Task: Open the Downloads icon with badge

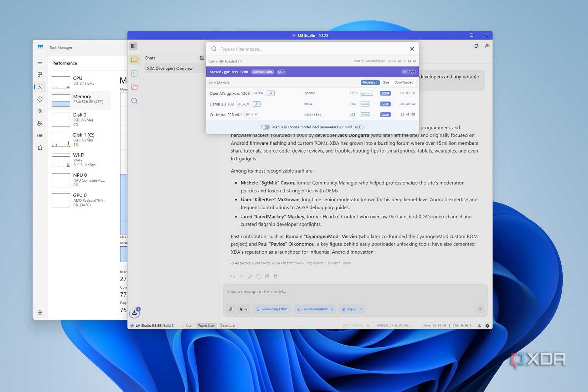Action: coord(134,313)
